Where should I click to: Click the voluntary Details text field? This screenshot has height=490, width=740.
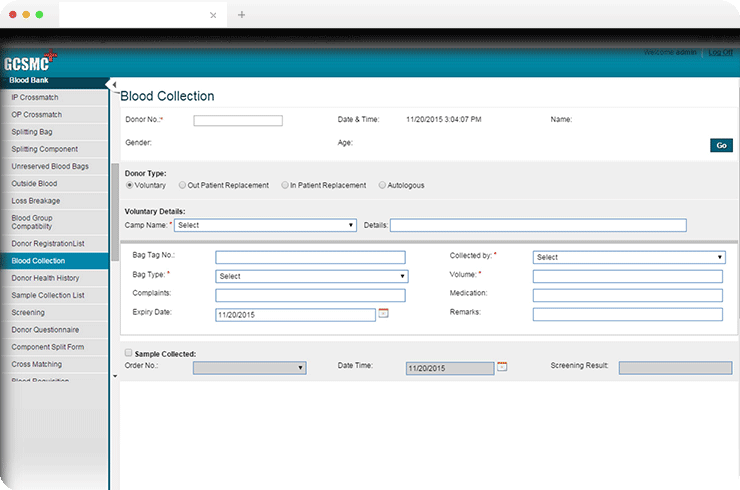point(538,225)
